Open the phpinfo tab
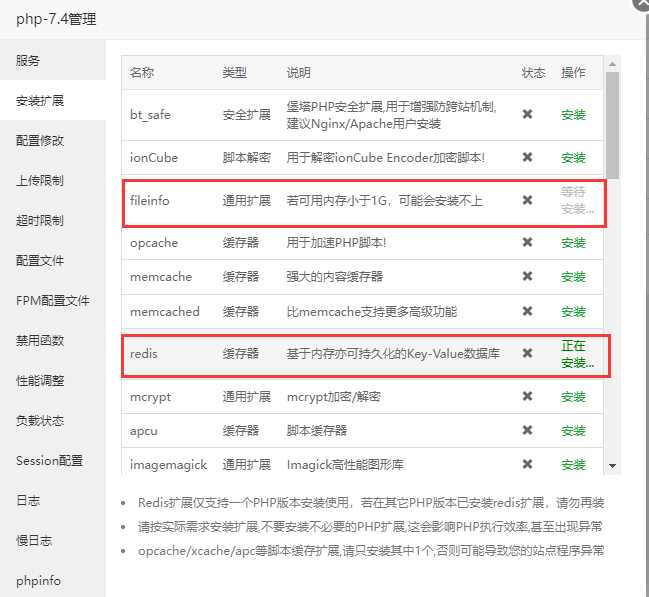The image size is (649, 597). 53,580
